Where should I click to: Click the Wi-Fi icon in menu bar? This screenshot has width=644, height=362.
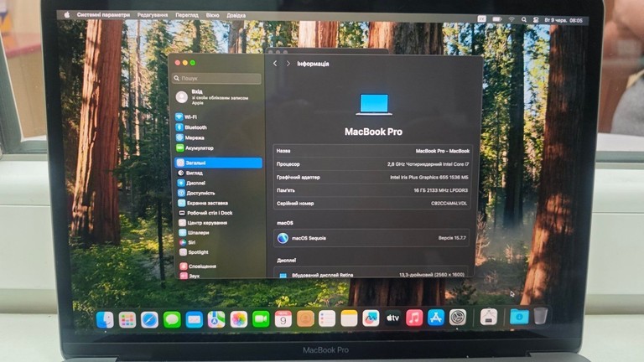point(512,19)
